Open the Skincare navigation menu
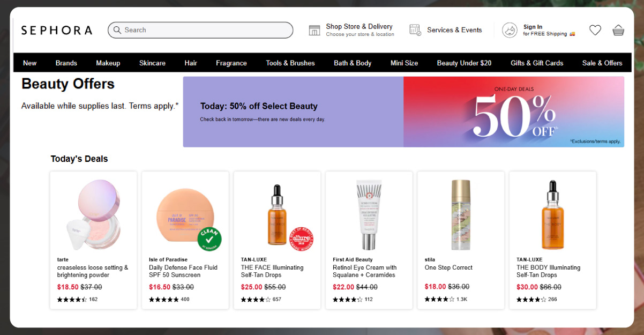Screen dimensions: 644x335 [152, 63]
